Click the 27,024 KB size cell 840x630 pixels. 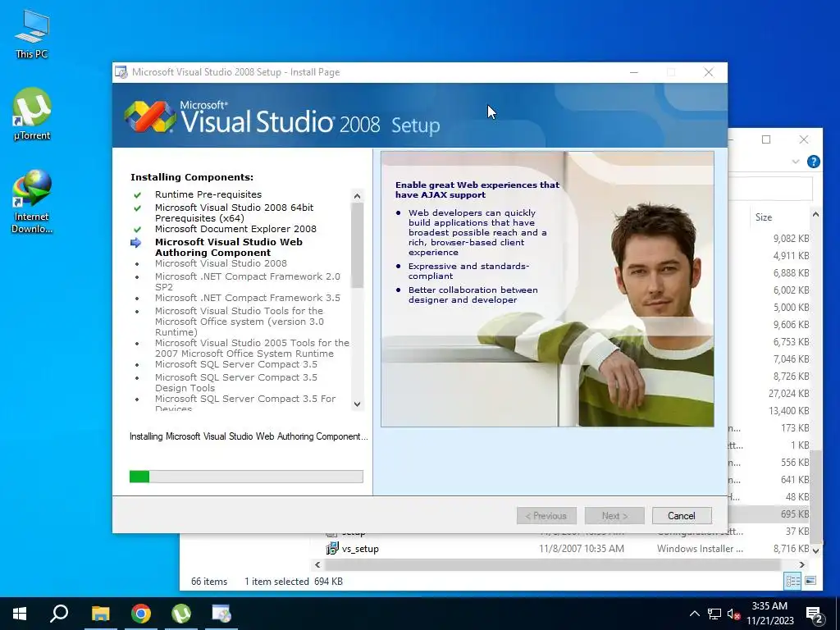pos(788,393)
